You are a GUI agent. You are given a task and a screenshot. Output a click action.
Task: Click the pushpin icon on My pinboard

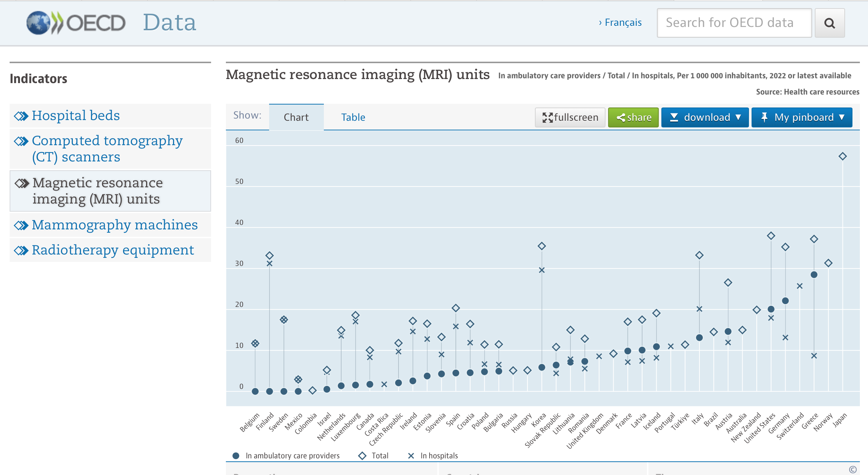pyautogui.click(x=764, y=117)
